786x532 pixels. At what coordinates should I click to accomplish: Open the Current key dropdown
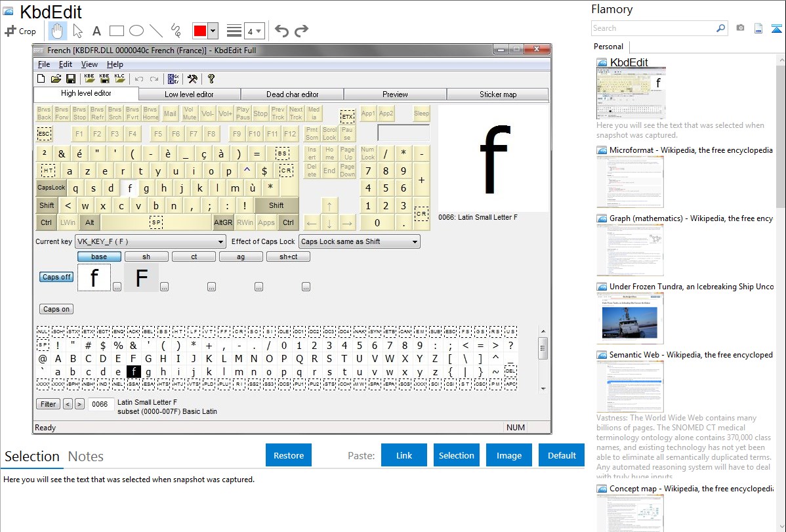[x=150, y=241]
